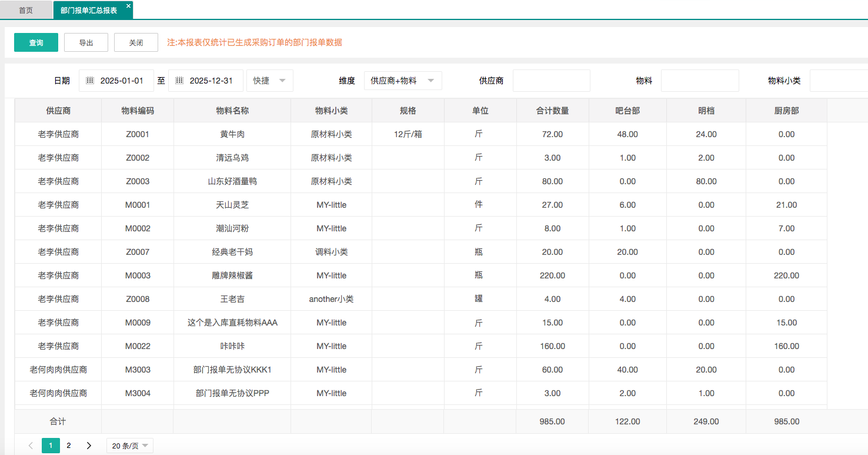Click 80.00 明档 value for 山东好酒量鸭

(706, 181)
